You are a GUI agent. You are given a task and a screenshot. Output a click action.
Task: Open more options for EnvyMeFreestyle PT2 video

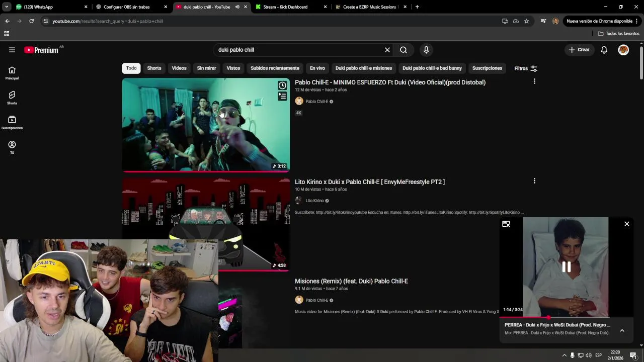coord(534,181)
